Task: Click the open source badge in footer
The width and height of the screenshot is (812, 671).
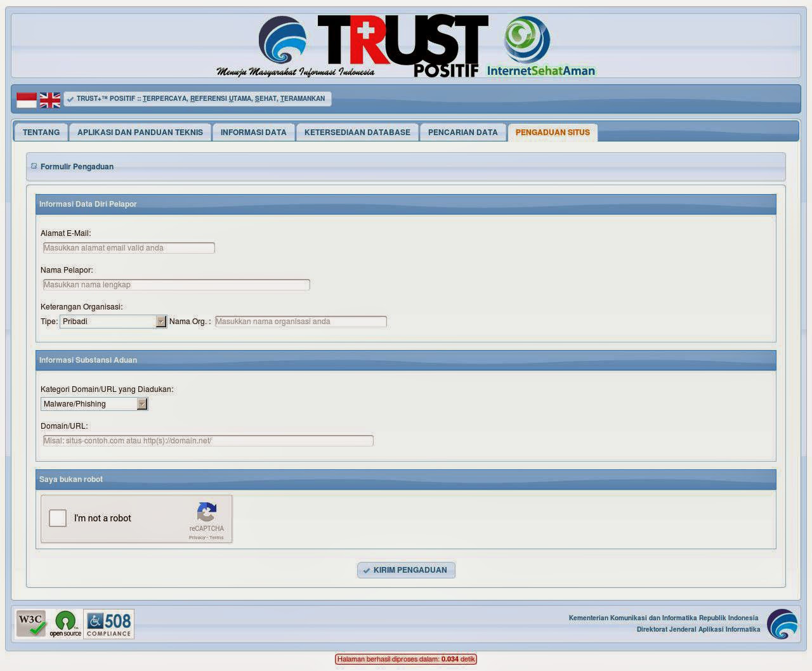Action: [x=65, y=624]
